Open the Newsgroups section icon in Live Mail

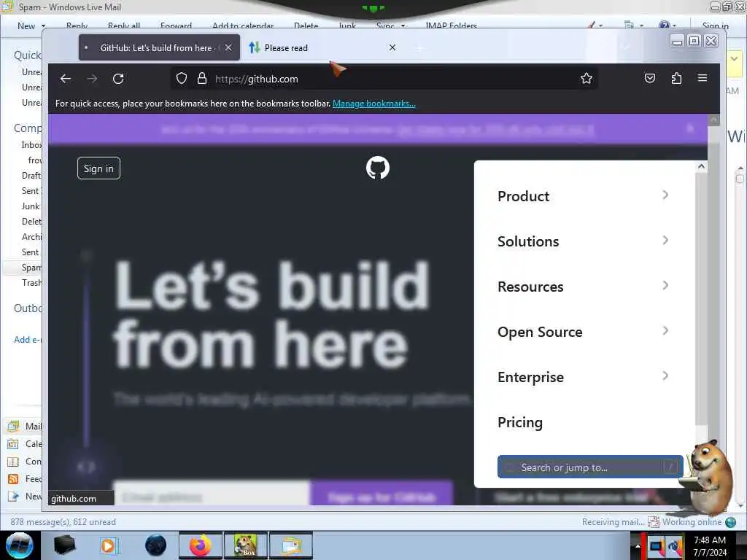[13, 497]
